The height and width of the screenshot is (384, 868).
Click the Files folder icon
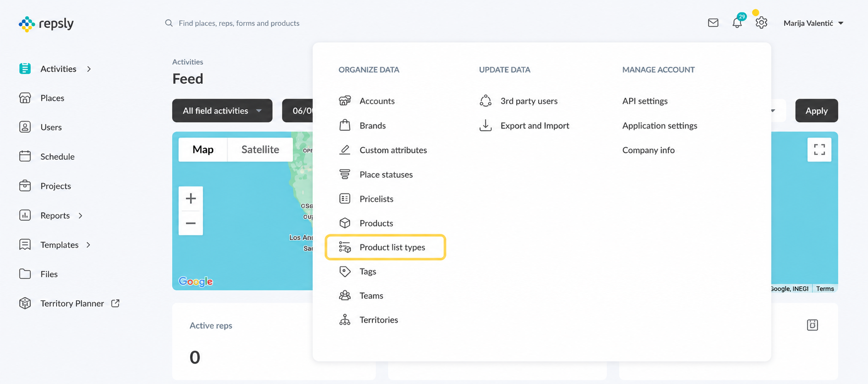(25, 274)
